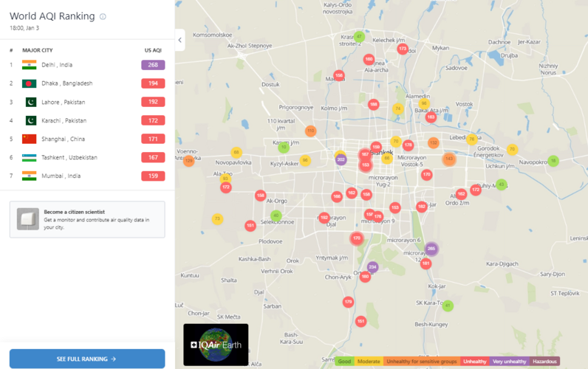
Task: Click the India flag icon beside Mumbai
Action: (30, 176)
